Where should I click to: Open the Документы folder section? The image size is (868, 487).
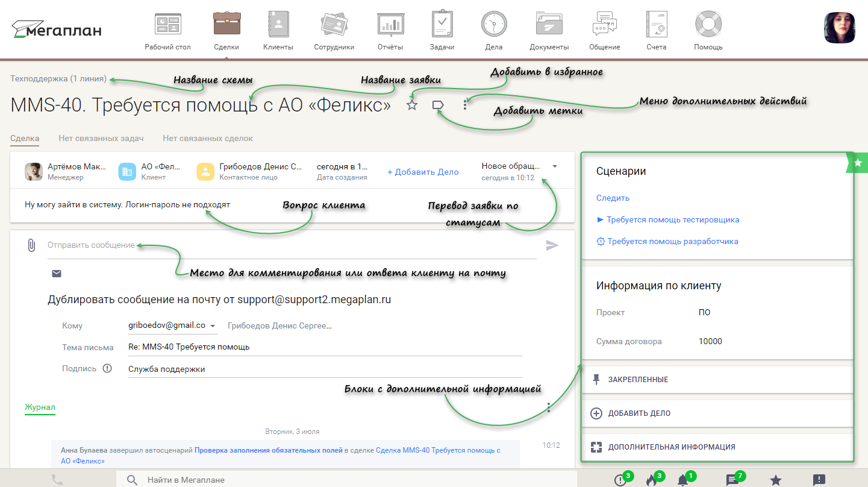click(549, 30)
